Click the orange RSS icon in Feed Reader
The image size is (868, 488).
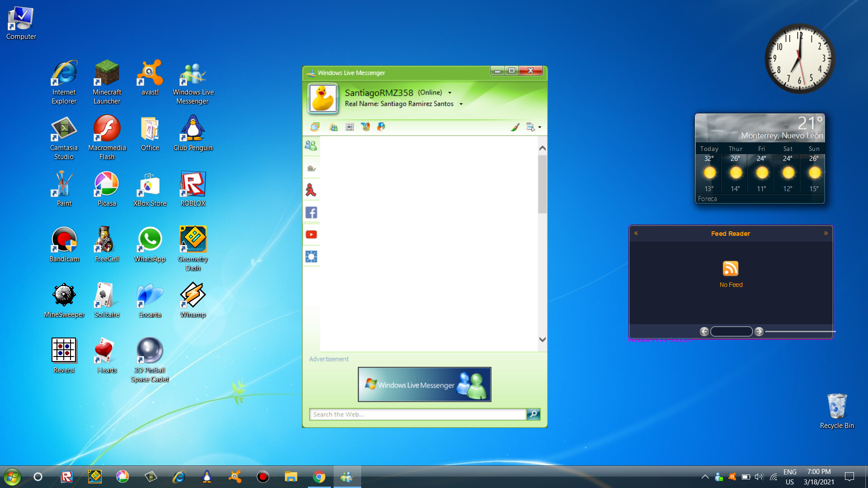coord(731,268)
